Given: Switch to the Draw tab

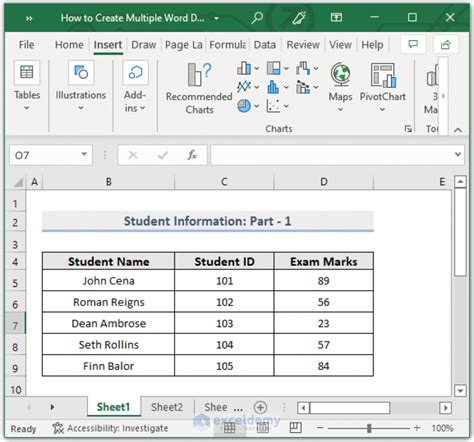Looking at the screenshot, I should click(144, 45).
